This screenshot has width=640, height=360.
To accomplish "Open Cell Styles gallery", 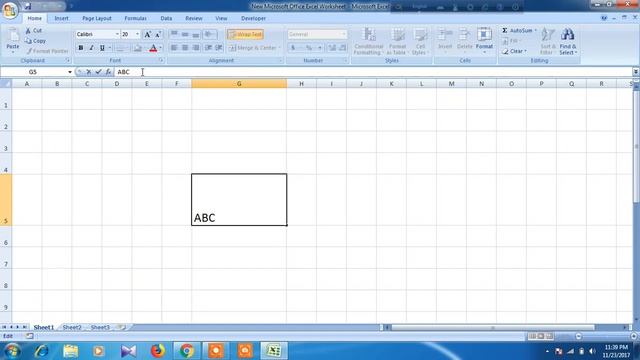I will (419, 41).
